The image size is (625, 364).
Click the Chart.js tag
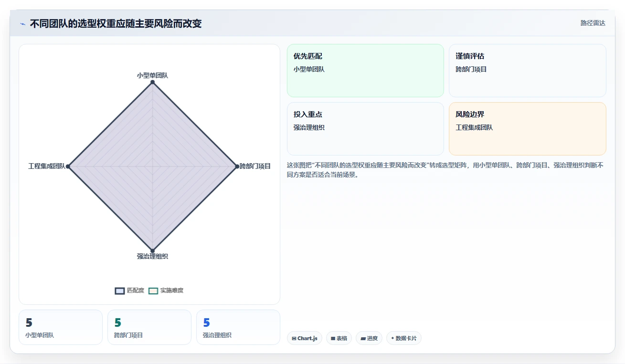pyautogui.click(x=305, y=338)
